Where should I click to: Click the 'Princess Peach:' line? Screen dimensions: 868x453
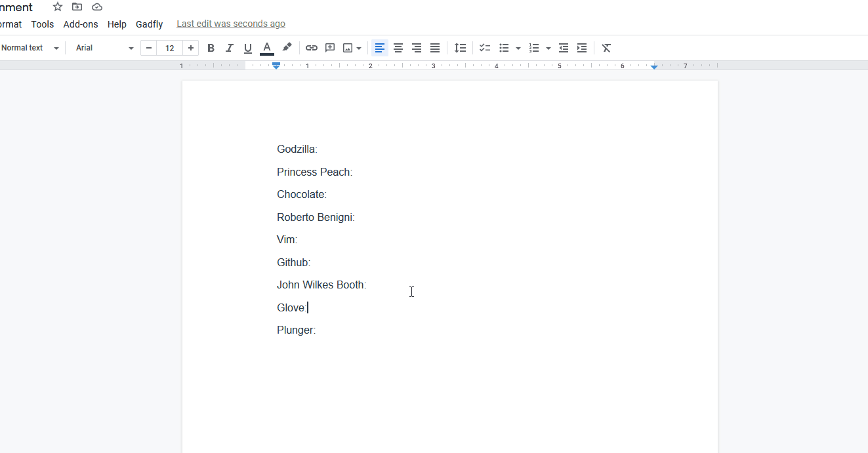315,172
